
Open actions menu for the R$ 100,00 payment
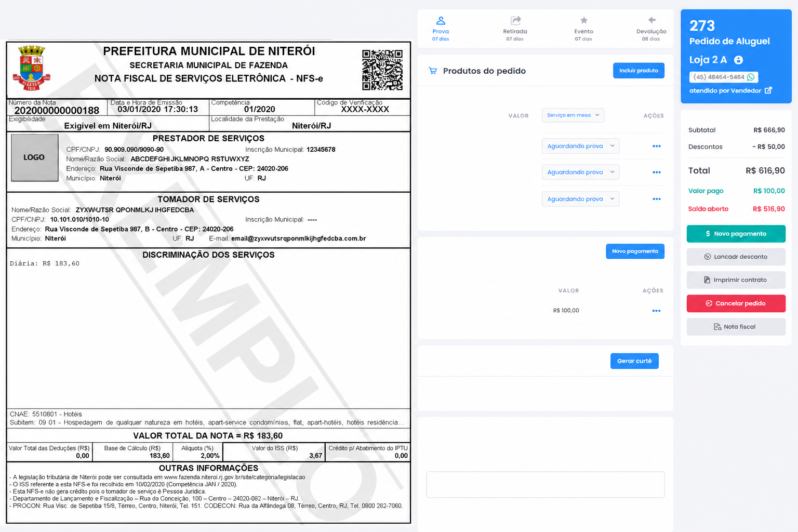click(657, 311)
